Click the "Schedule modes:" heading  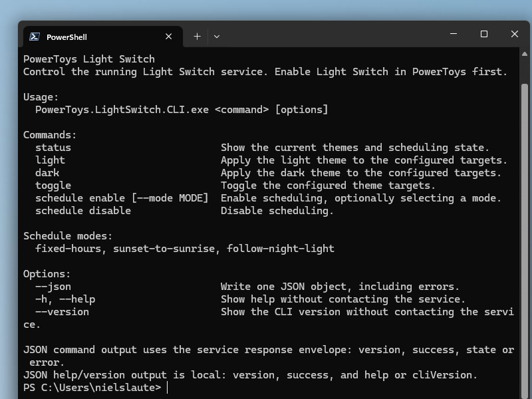(x=68, y=236)
